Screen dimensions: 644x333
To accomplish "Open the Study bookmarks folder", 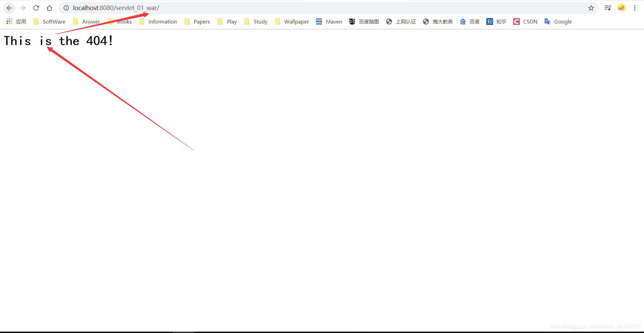I will (256, 22).
